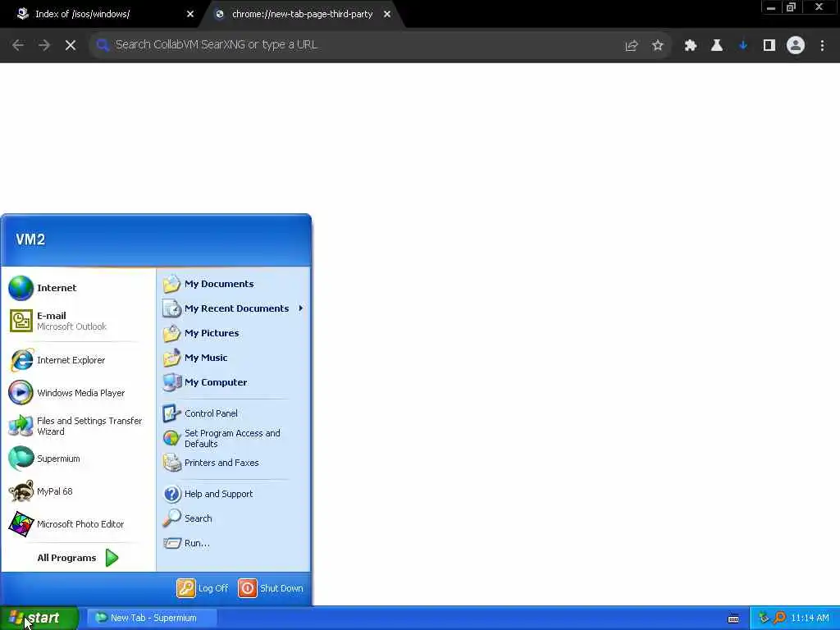Go forward in browser history
The height and width of the screenshot is (630, 840).
click(x=44, y=45)
